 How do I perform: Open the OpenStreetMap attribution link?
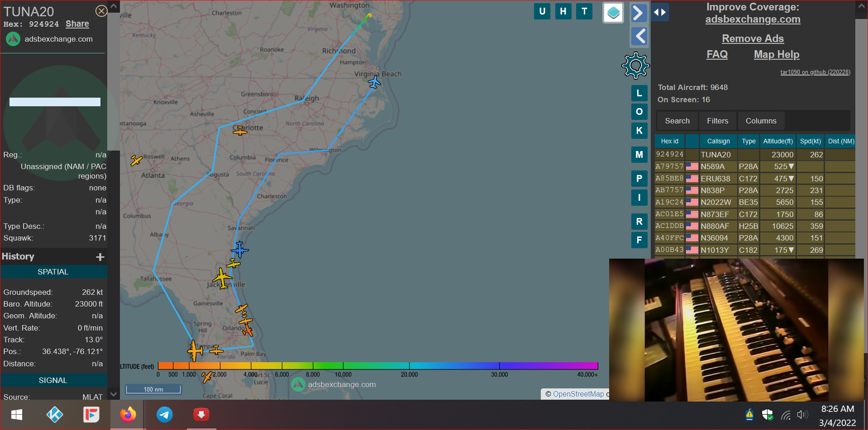pos(578,394)
